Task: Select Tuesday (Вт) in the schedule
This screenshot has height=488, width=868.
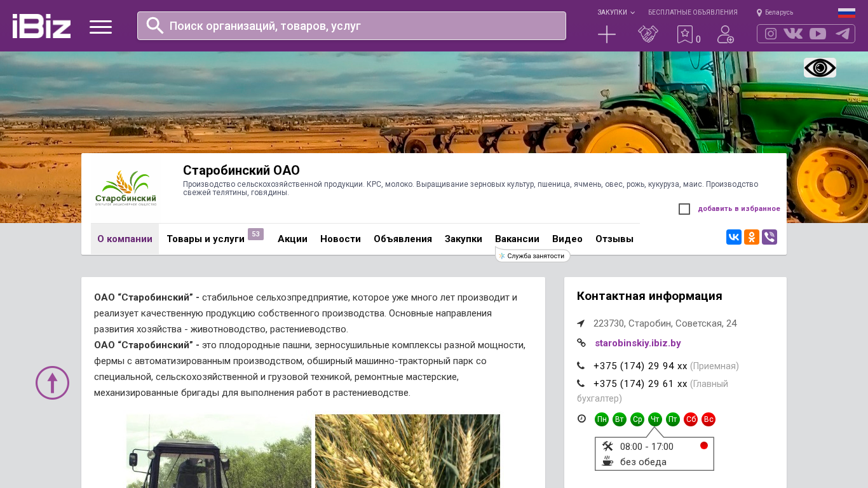Action: pyautogui.click(x=620, y=419)
